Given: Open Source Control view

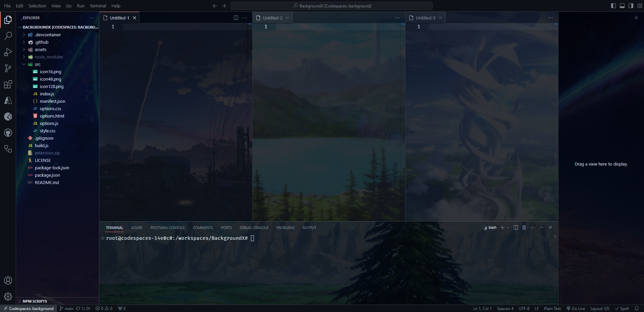Looking at the screenshot, I should [8, 68].
